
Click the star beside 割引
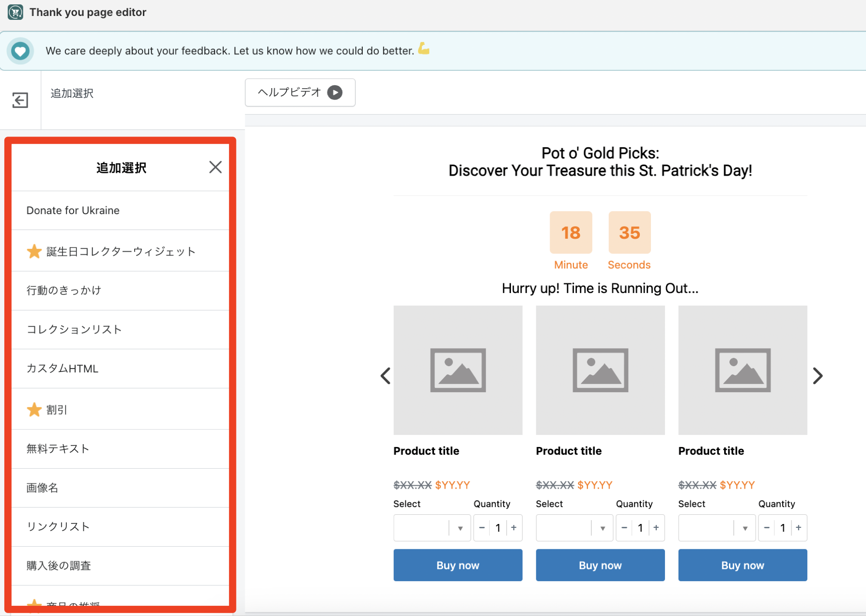tap(34, 410)
